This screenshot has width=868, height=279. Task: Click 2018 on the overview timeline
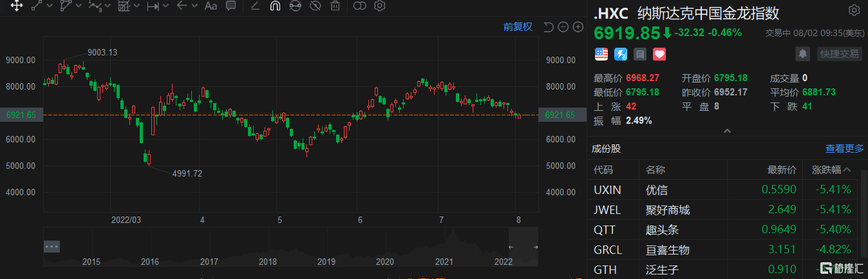268,262
